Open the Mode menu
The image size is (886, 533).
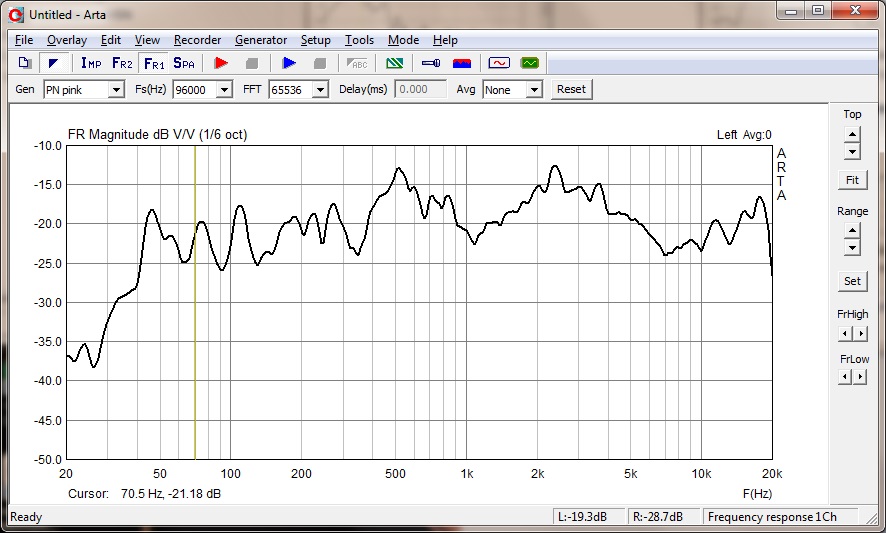point(403,40)
